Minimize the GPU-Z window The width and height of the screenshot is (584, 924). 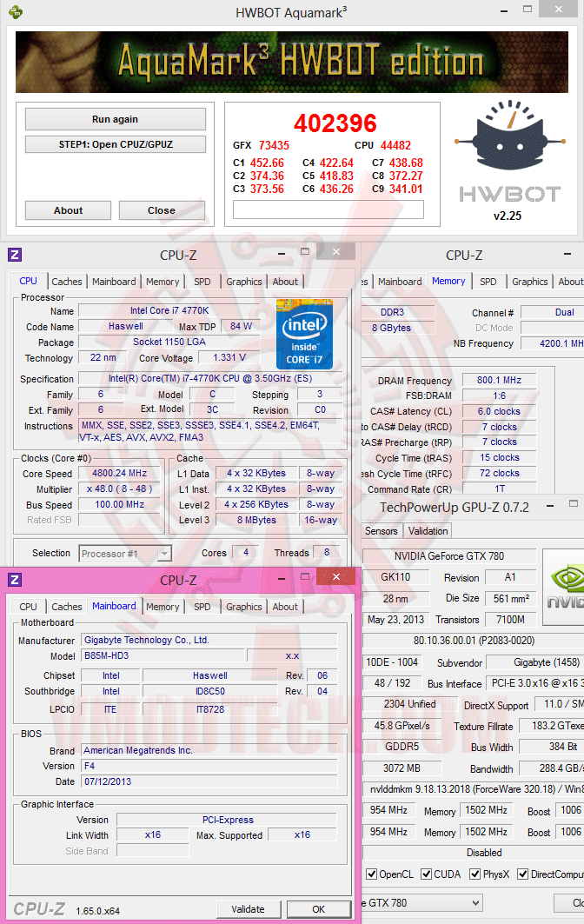click(550, 506)
